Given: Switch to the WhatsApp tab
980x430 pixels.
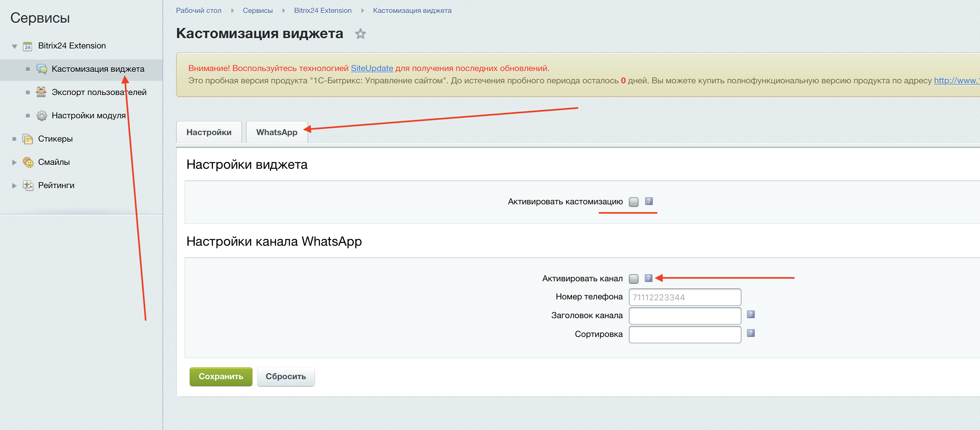Looking at the screenshot, I should [277, 132].
